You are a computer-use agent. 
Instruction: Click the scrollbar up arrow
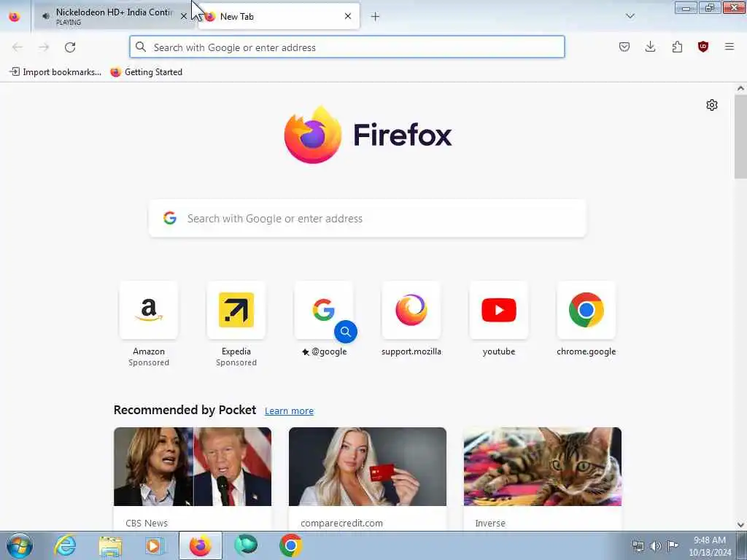[x=740, y=88]
